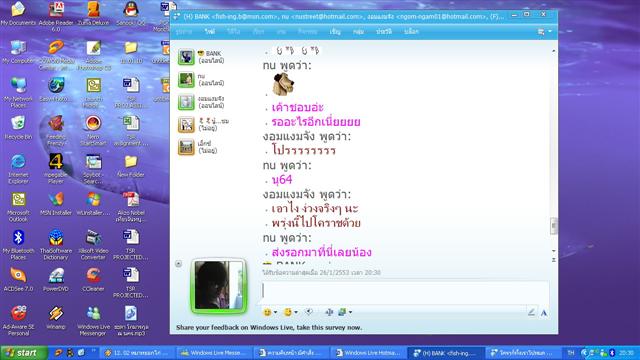Screen dimensions: 640x360
Task: Open PowerDVD desktop icon
Action: coord(56,280)
